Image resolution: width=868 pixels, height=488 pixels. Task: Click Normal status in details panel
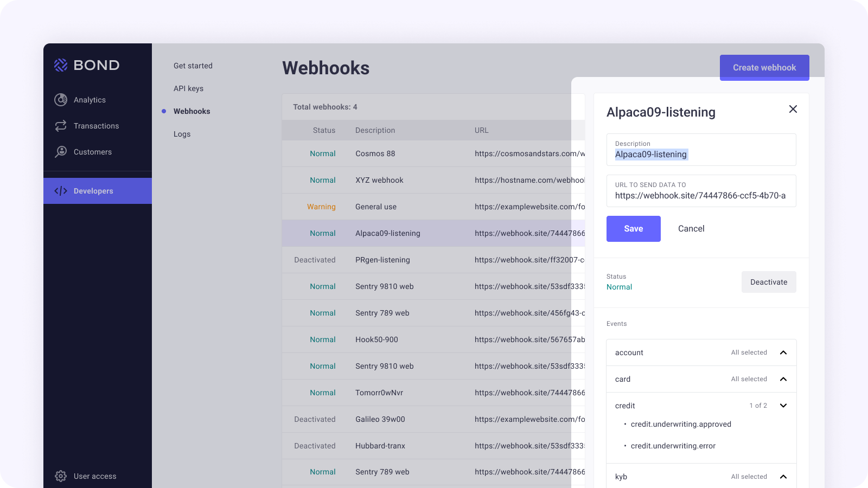[x=619, y=287]
